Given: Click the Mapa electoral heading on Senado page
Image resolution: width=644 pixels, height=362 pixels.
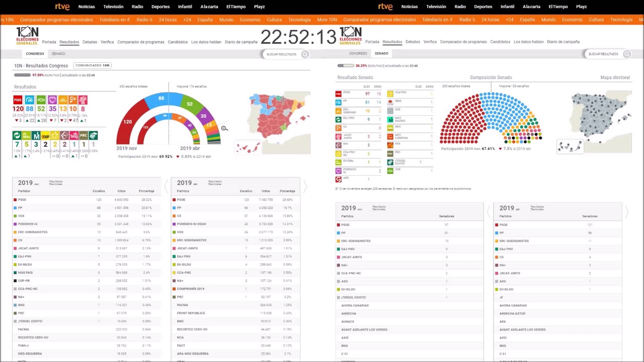Looking at the screenshot, I should [x=615, y=77].
